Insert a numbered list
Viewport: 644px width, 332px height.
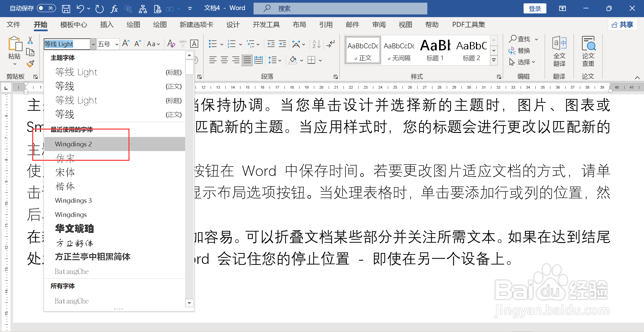[231, 44]
